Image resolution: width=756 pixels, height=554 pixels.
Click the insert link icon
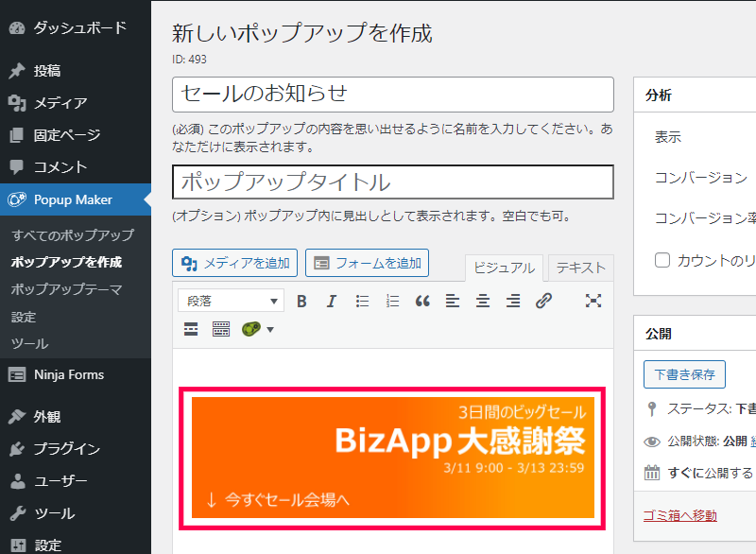coord(543,301)
